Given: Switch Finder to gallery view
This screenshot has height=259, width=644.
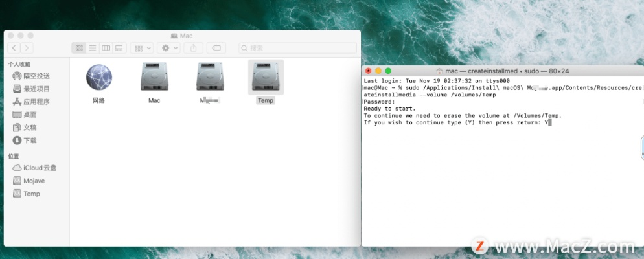Looking at the screenshot, I should (x=119, y=48).
